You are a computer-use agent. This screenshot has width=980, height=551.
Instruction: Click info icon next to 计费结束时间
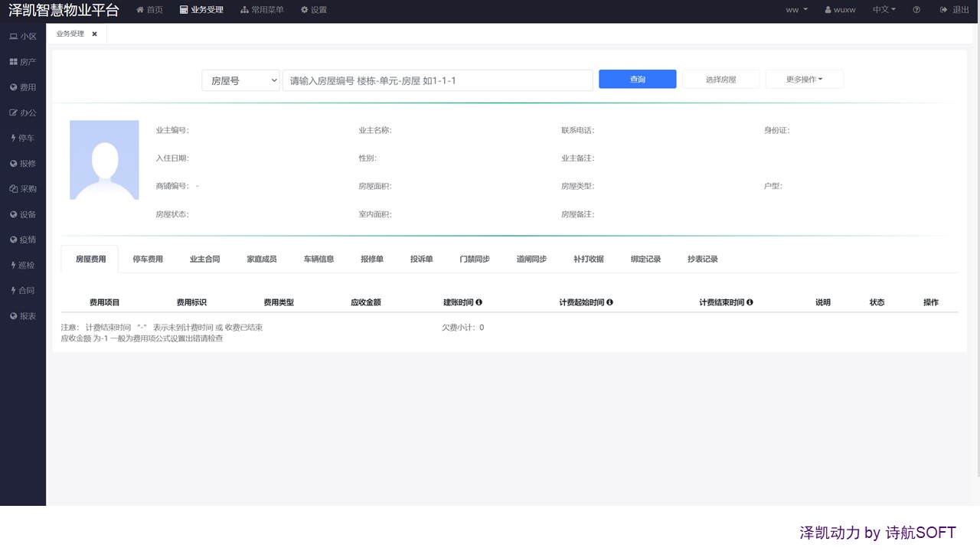click(x=750, y=302)
